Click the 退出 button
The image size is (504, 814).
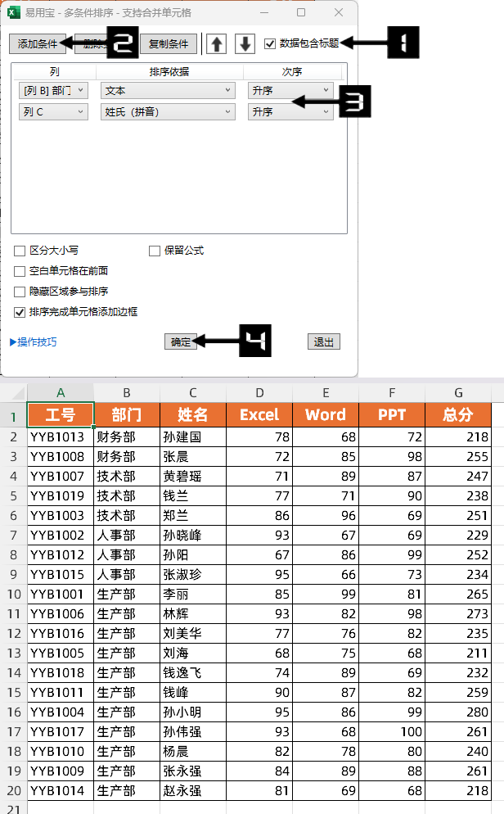[x=324, y=342]
